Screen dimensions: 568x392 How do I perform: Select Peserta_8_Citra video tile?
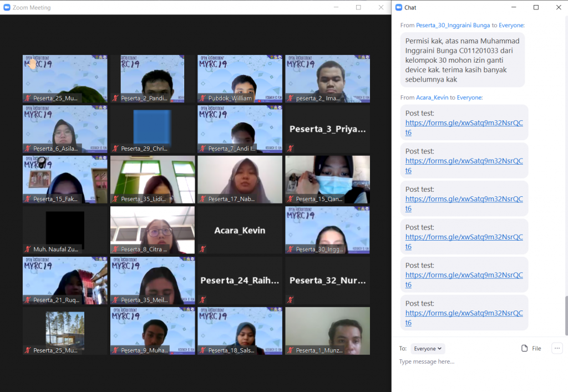pyautogui.click(x=153, y=230)
